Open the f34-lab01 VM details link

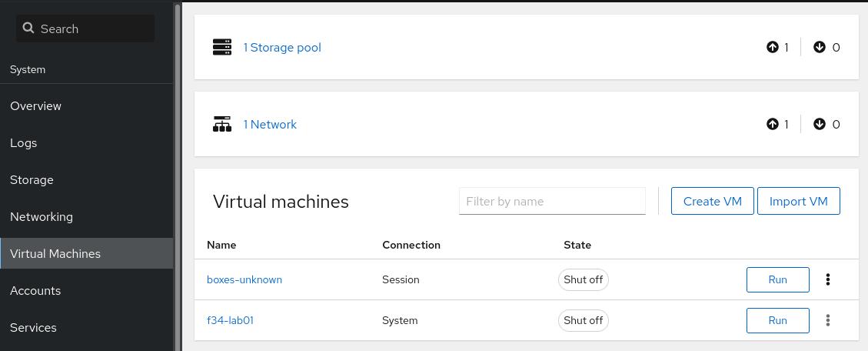pyautogui.click(x=230, y=320)
